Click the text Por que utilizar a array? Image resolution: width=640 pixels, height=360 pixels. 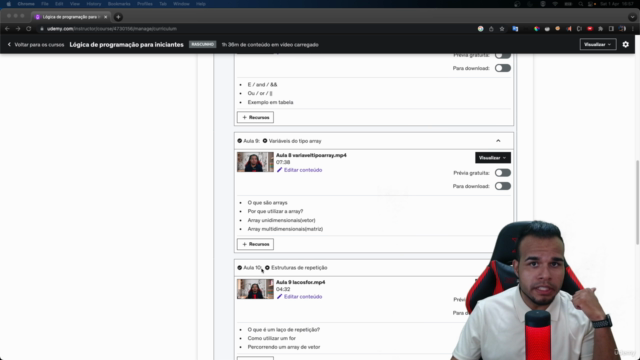(x=275, y=211)
